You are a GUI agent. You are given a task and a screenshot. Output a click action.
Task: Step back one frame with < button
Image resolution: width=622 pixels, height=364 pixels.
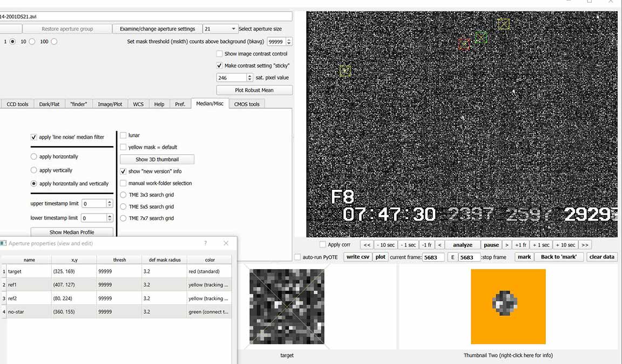click(x=440, y=245)
